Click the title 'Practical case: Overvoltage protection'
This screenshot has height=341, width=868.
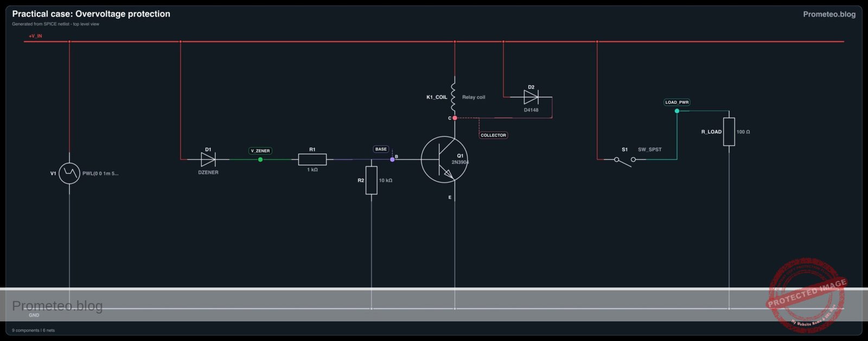[x=91, y=14]
